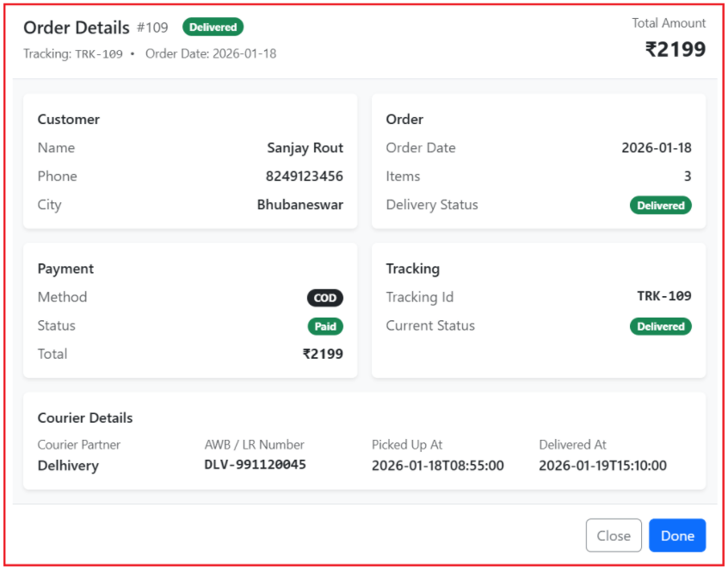Select the Picked Up At timestamp

coord(437,466)
